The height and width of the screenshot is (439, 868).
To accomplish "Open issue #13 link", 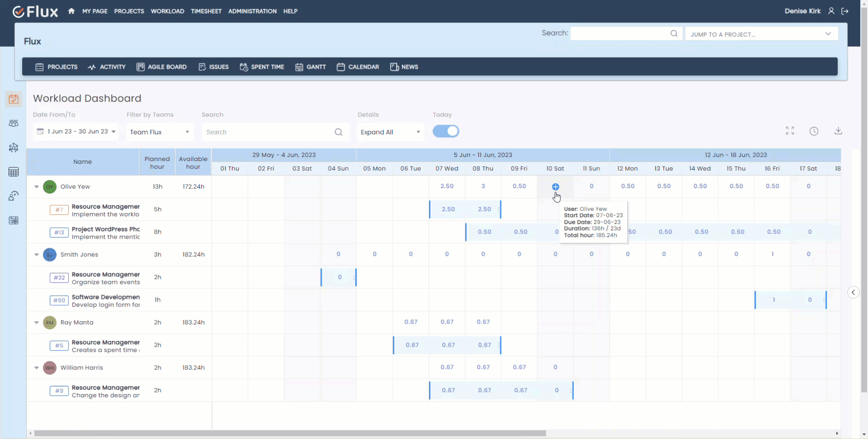I will [x=59, y=233].
